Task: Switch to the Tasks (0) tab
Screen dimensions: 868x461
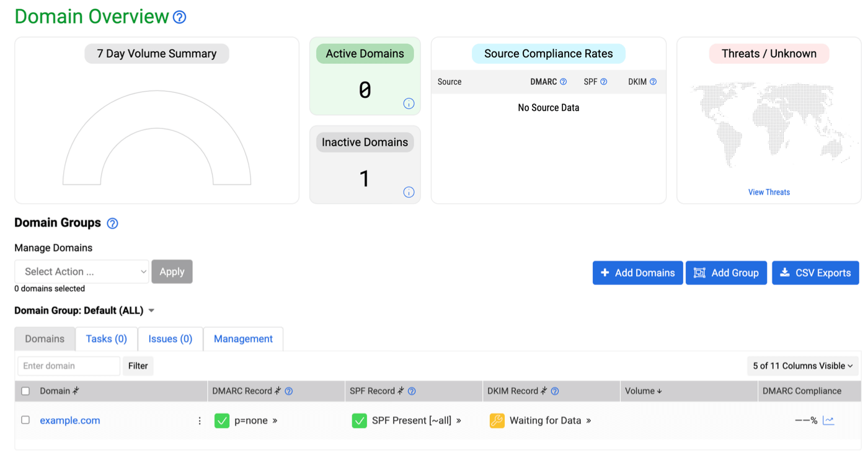Action: point(106,339)
